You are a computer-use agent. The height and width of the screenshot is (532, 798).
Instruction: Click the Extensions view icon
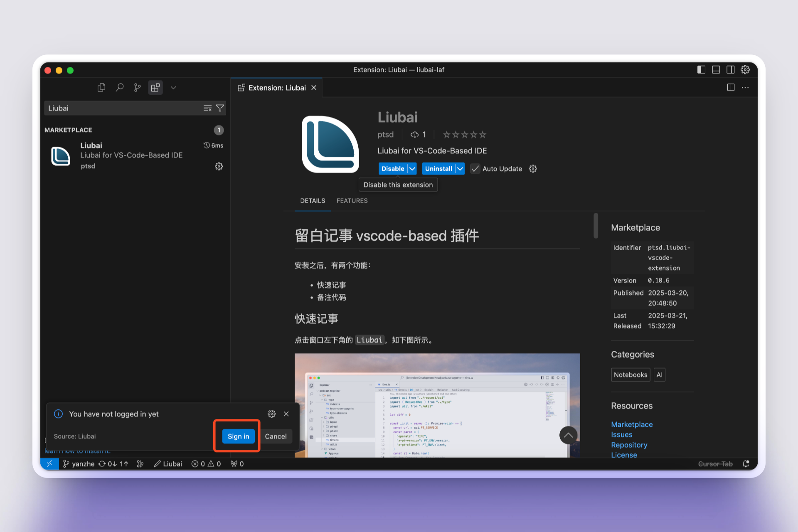[155, 88]
